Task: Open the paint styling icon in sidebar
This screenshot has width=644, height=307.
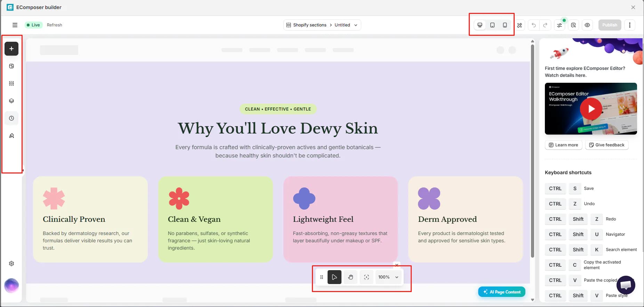Action: 11,136
